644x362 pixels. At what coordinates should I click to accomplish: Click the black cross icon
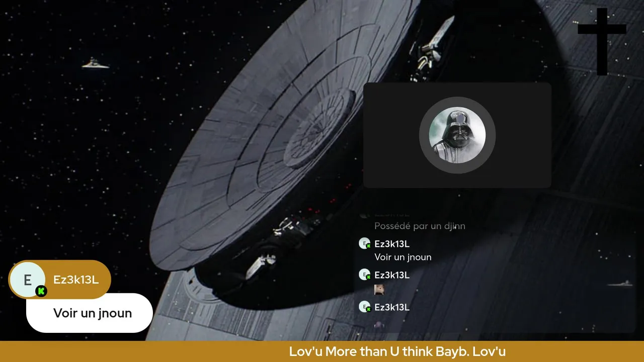(x=602, y=41)
